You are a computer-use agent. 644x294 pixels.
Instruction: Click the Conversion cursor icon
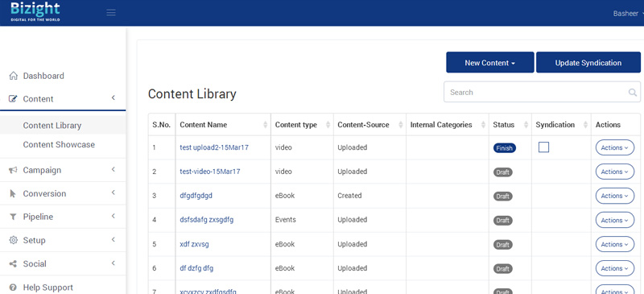click(x=13, y=193)
